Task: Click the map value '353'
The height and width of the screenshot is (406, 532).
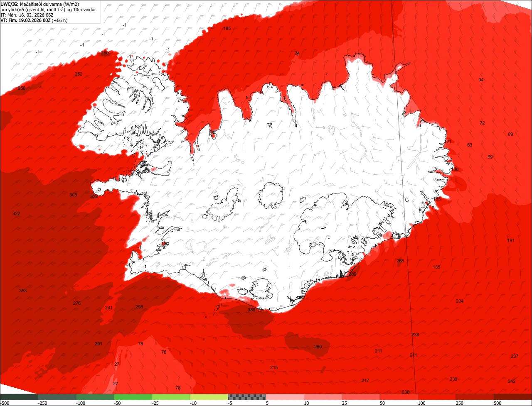Action: [x=23, y=291]
